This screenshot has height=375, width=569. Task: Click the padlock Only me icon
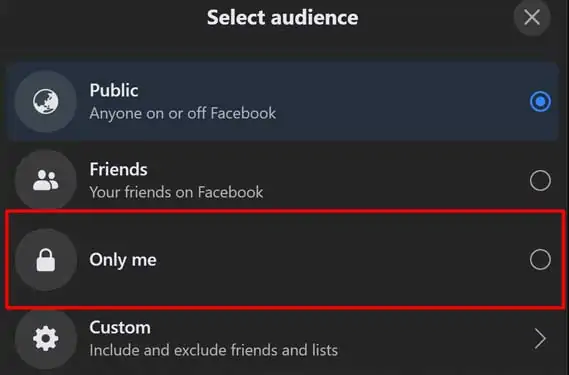pos(46,260)
